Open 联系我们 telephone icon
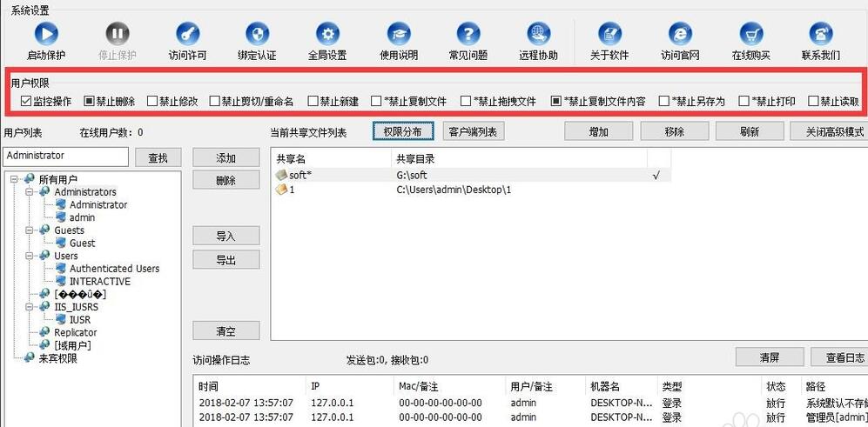Image resolution: width=868 pixels, height=427 pixels. pos(821,34)
